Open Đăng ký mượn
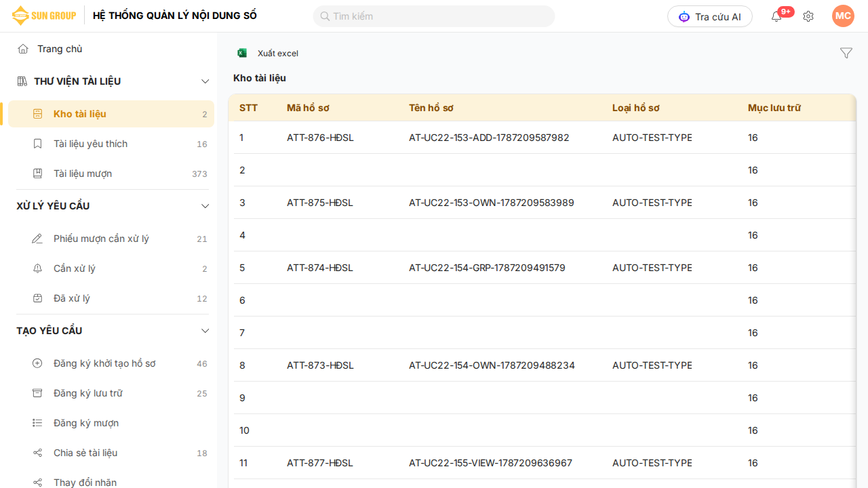868x488 pixels. coord(111,423)
